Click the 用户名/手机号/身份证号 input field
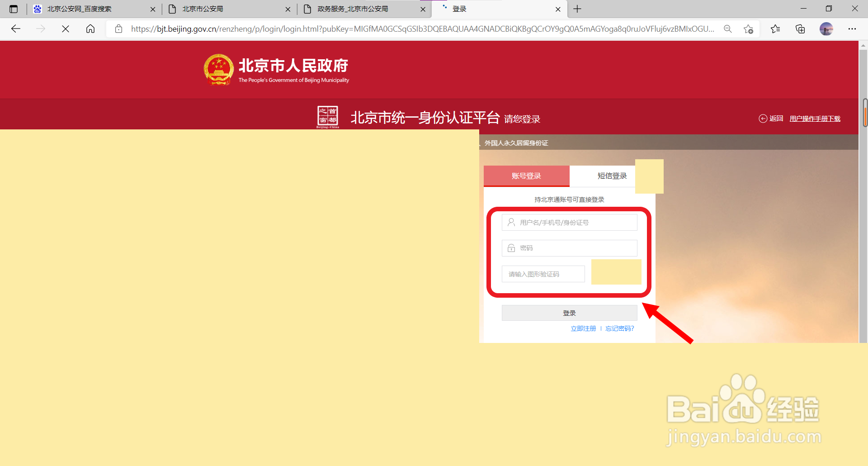This screenshot has height=466, width=868. coord(570,223)
